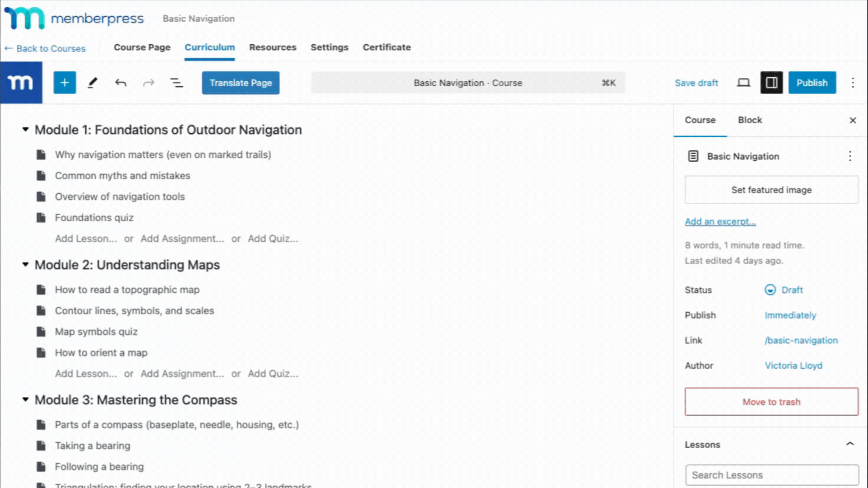Open the top toolbar three-dot options menu
This screenshot has width=868, height=488.
(853, 83)
